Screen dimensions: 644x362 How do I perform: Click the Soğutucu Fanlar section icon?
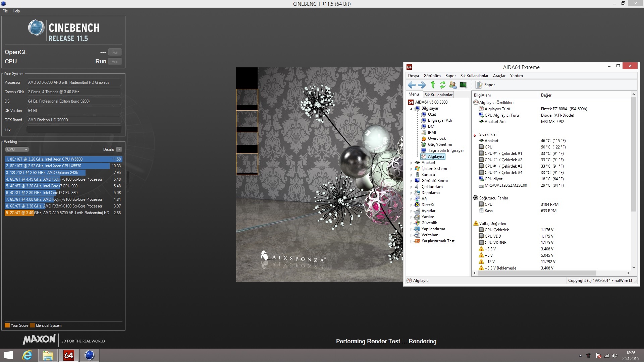(476, 198)
